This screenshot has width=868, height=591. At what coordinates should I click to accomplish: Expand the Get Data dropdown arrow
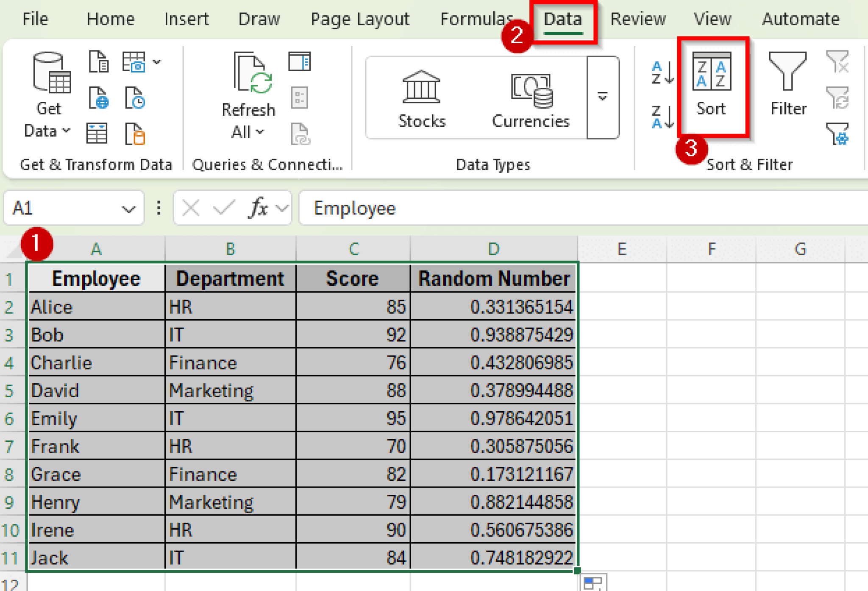[66, 131]
